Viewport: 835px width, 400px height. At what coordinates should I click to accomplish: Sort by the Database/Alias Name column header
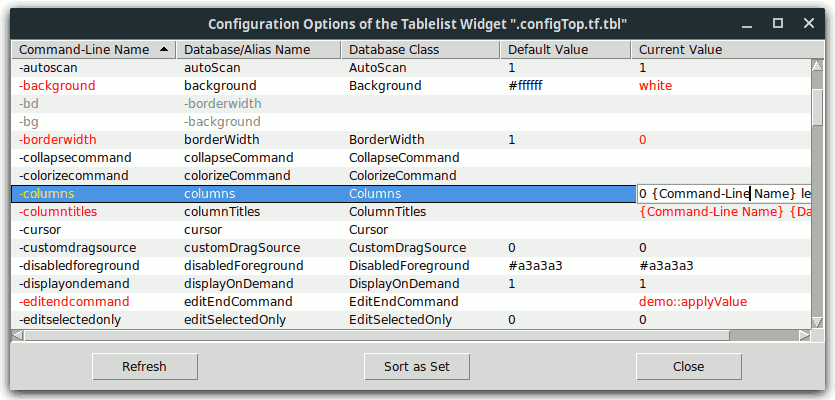click(x=258, y=50)
